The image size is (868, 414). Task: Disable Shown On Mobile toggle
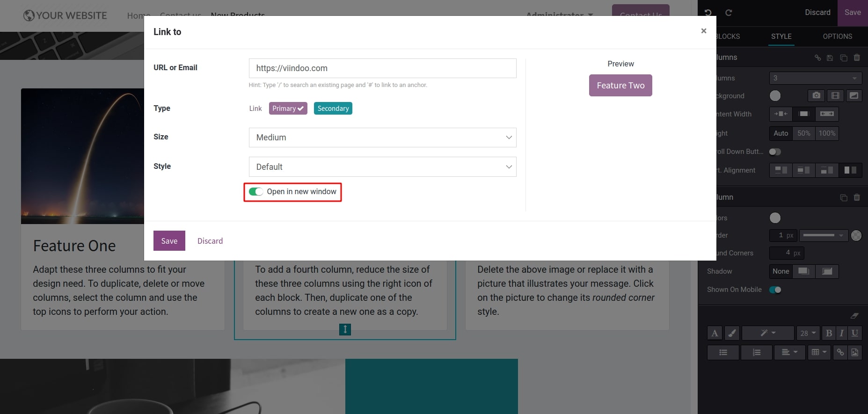coord(775,290)
